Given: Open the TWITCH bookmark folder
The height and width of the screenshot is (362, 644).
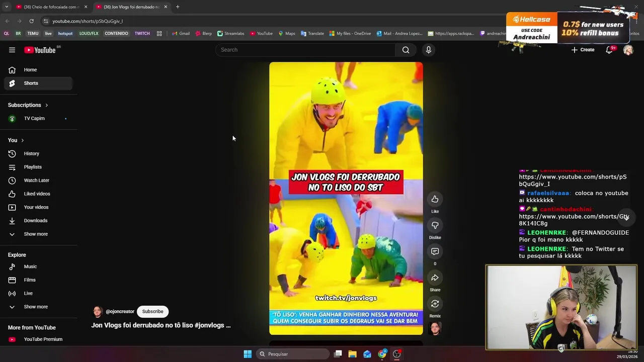Looking at the screenshot, I should point(142,34).
